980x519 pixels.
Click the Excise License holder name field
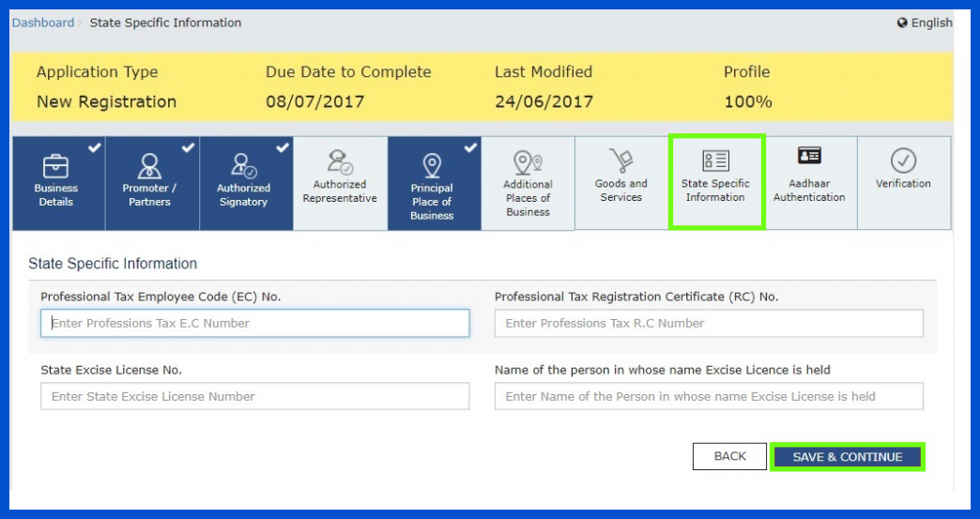pos(709,397)
